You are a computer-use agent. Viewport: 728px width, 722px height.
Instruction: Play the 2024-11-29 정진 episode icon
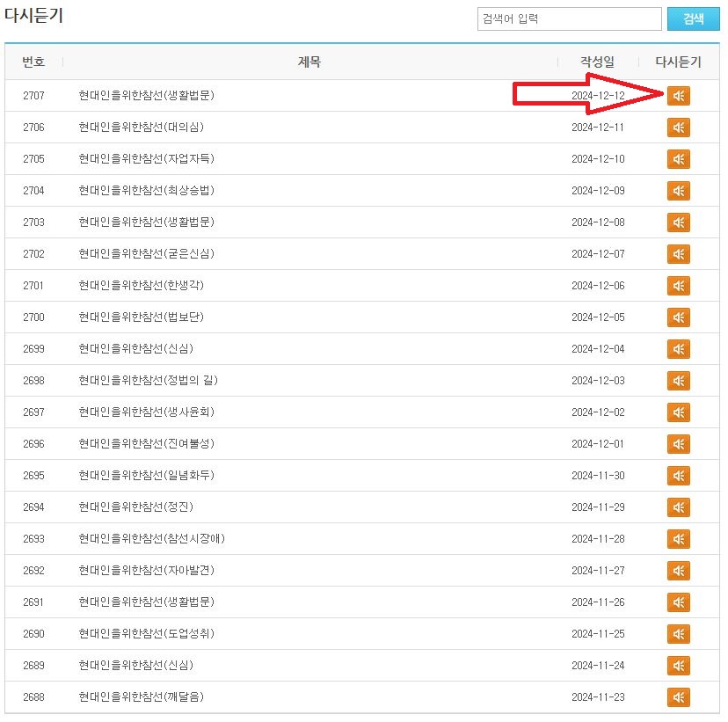[x=678, y=507]
